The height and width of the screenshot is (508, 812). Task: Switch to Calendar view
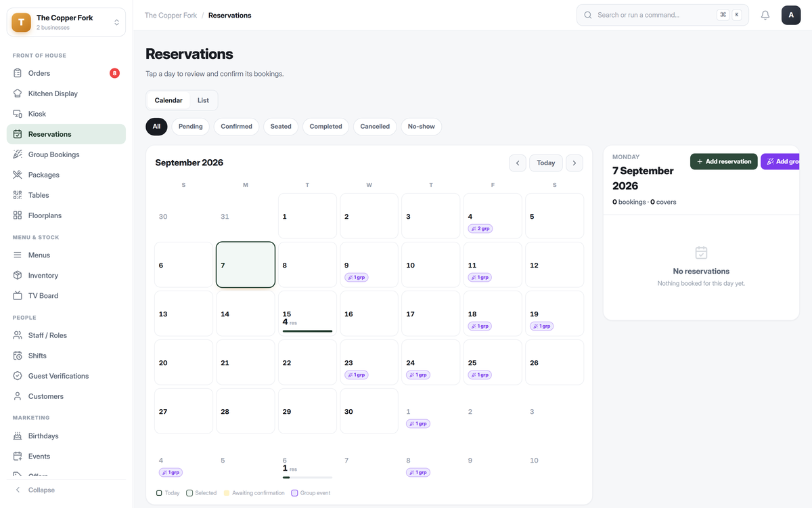click(x=168, y=100)
